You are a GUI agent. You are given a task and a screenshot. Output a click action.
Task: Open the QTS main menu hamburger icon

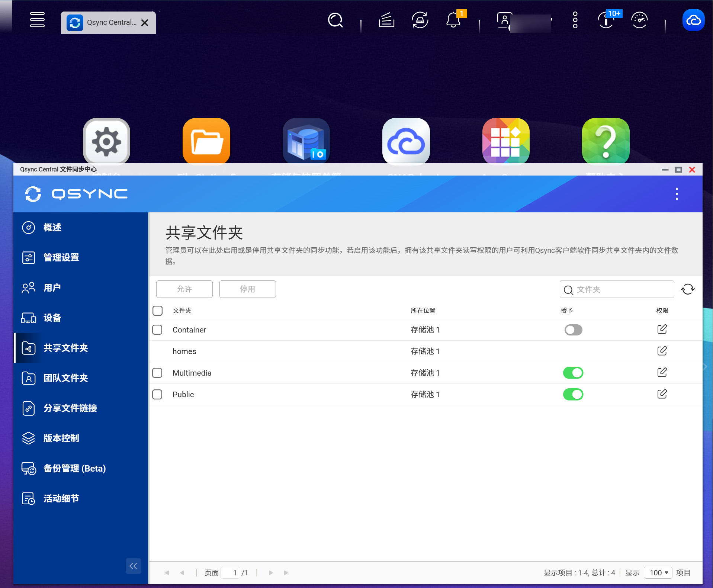click(37, 20)
